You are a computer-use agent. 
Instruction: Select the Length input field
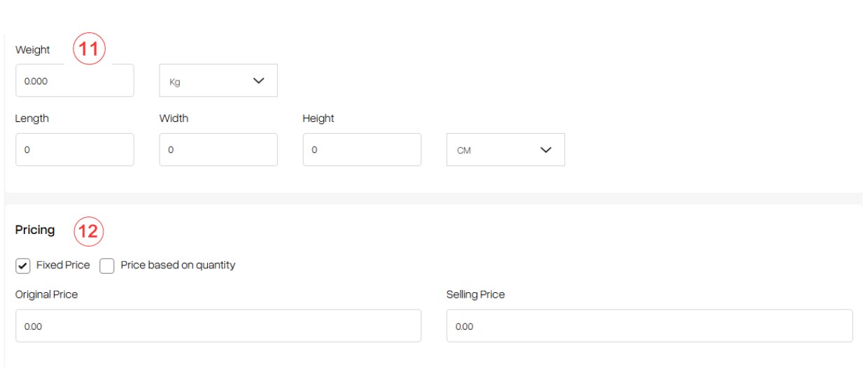coord(74,150)
